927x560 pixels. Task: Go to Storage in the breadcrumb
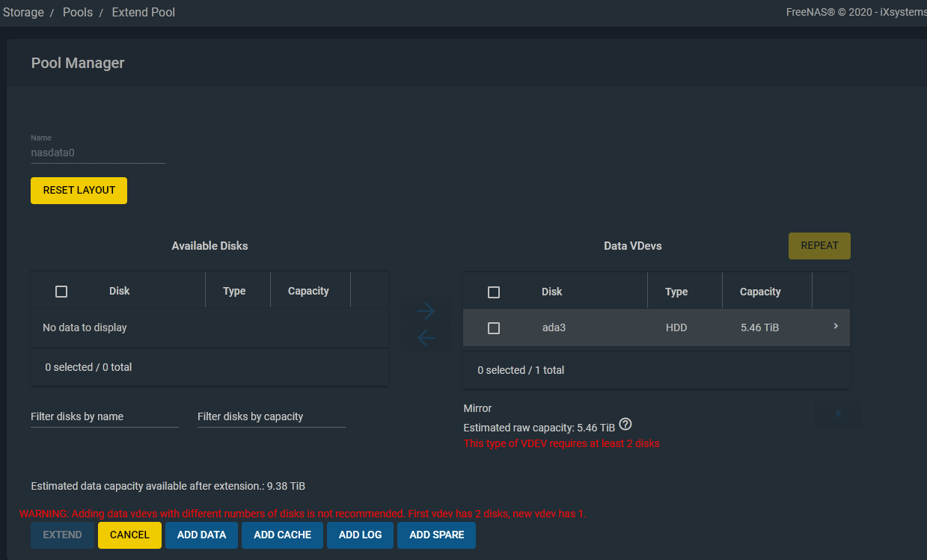pyautogui.click(x=23, y=13)
